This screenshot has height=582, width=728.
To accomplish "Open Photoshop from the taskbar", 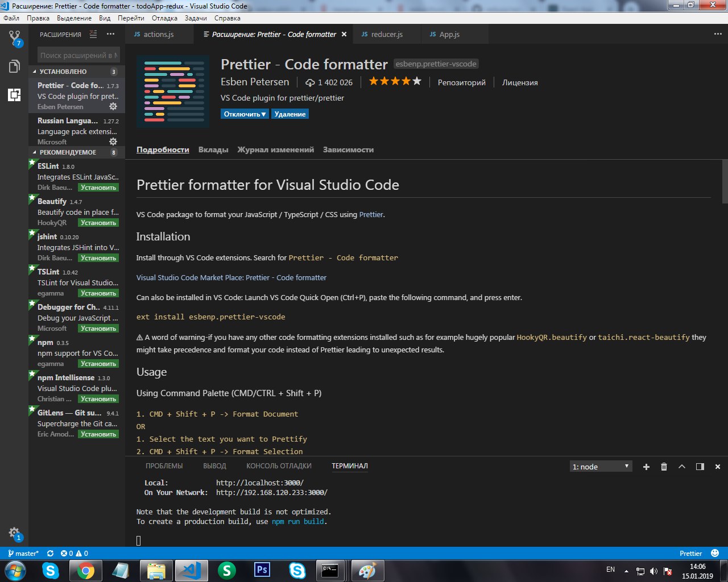I will tap(262, 570).
